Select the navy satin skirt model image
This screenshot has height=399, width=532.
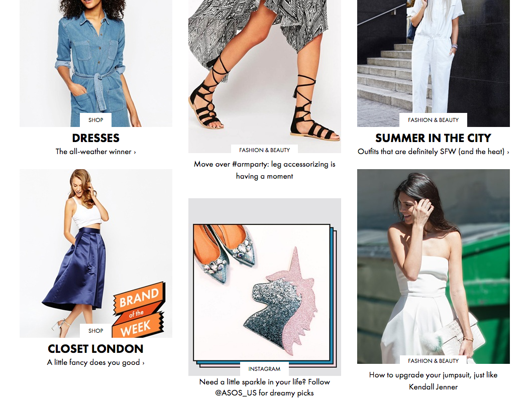click(95, 253)
